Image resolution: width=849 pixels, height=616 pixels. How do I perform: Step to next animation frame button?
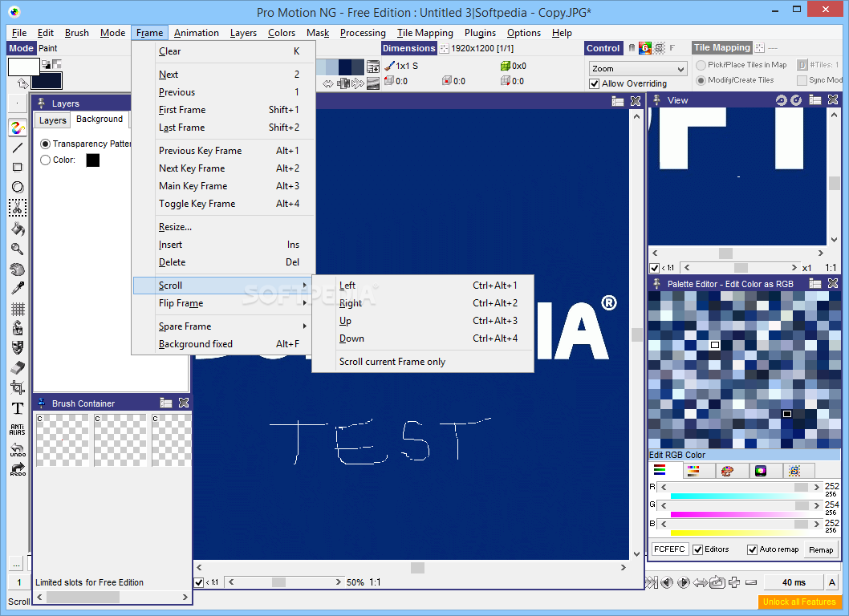click(x=684, y=582)
